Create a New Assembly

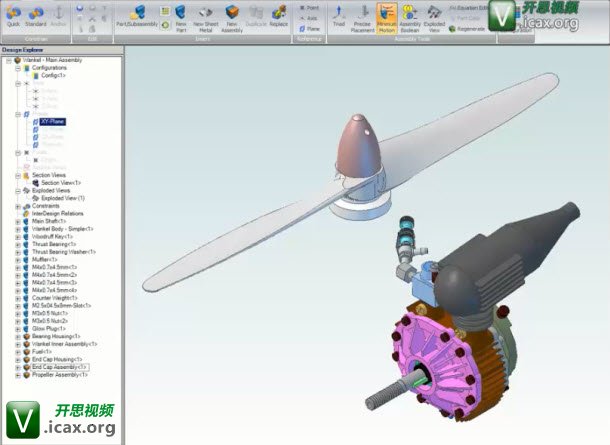click(x=232, y=18)
